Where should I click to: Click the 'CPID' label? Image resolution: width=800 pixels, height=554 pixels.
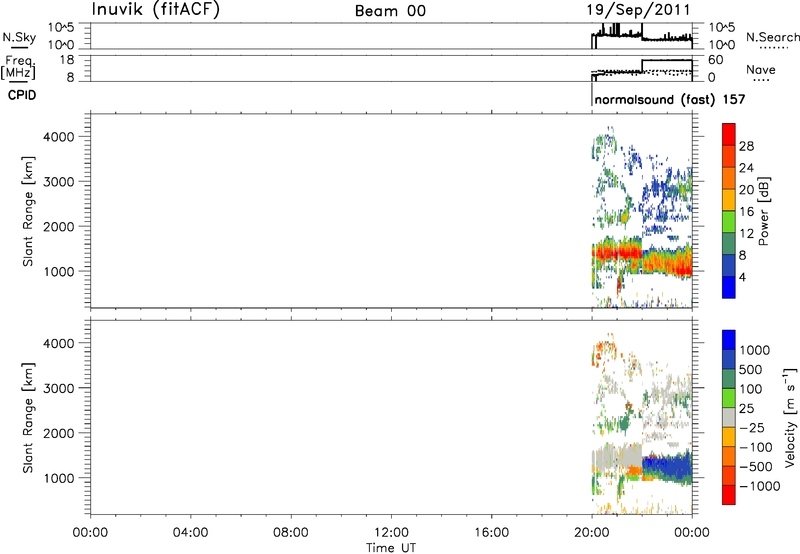pos(22,95)
